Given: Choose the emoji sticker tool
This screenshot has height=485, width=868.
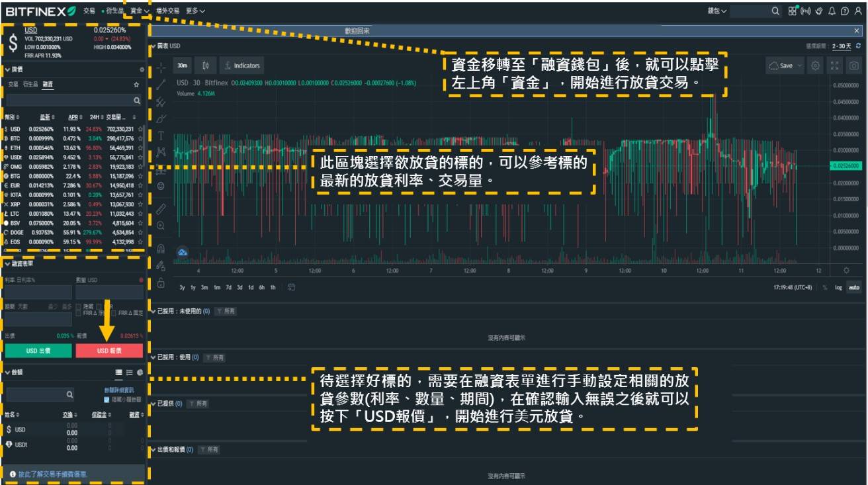Looking at the screenshot, I should coord(161,187).
